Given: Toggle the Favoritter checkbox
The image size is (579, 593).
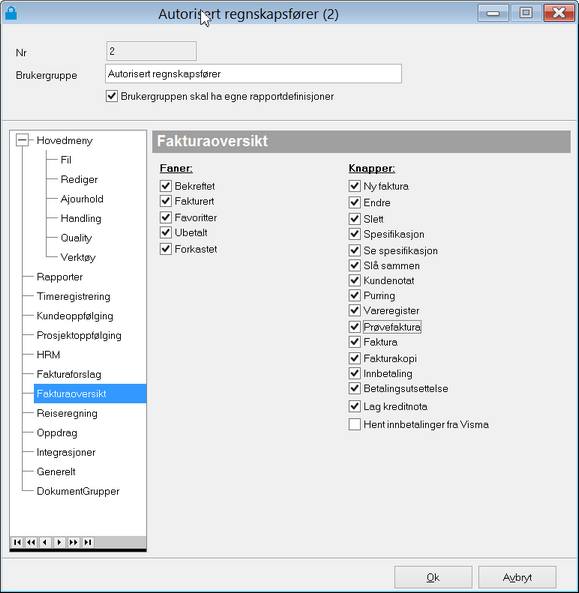Looking at the screenshot, I should [166, 217].
